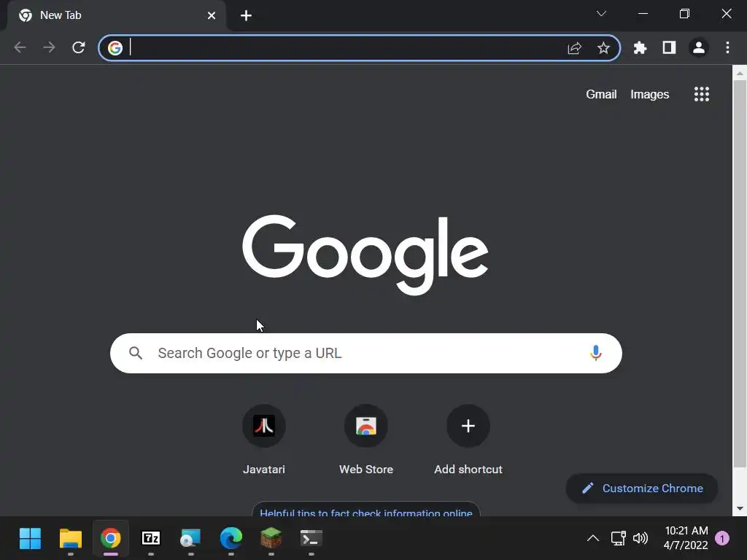Image resolution: width=747 pixels, height=560 pixels.
Task: Open the profile avatar menu
Action: point(698,47)
